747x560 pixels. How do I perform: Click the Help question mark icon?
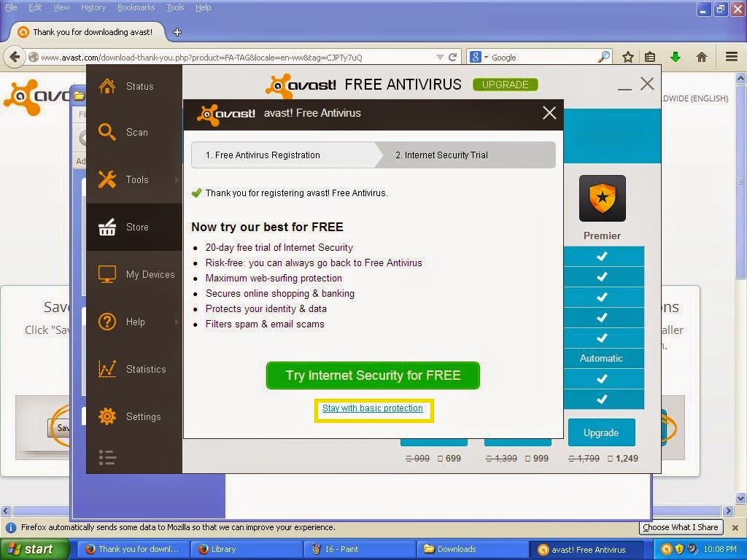coord(107,322)
